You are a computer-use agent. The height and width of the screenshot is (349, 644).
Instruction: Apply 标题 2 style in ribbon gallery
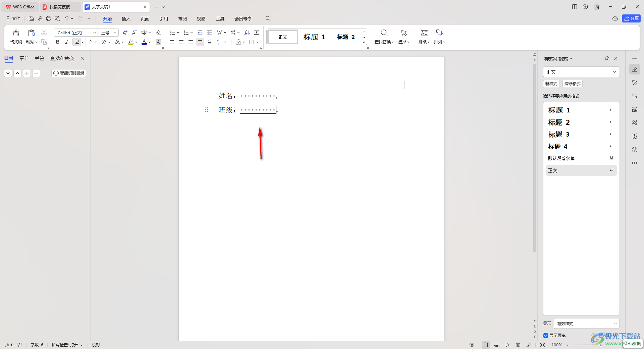(x=346, y=37)
